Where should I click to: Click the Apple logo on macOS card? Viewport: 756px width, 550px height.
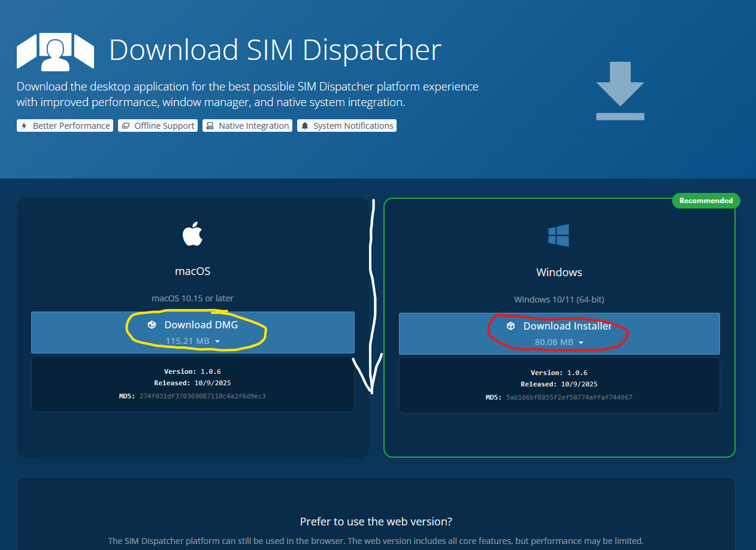(x=192, y=234)
